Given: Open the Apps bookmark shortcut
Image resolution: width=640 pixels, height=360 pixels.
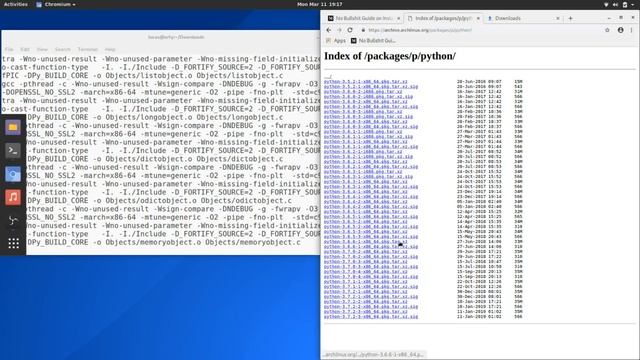Looking at the screenshot, I should (x=336, y=40).
